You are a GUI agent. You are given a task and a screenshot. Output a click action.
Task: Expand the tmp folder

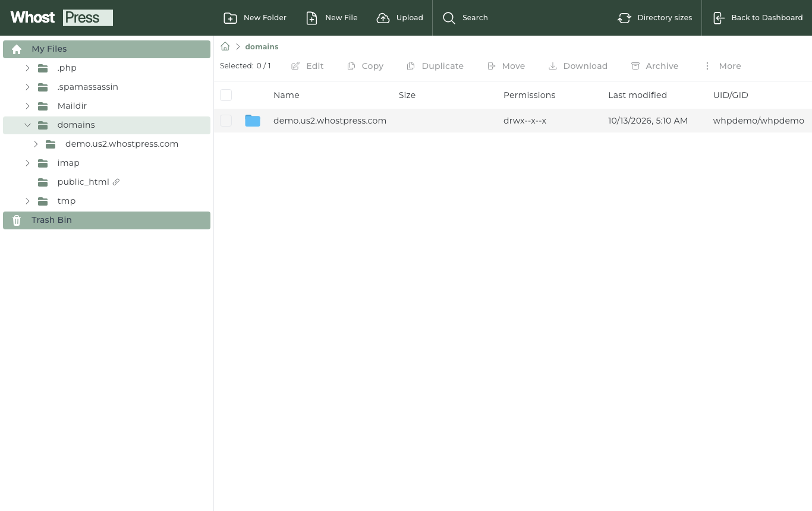(x=27, y=201)
